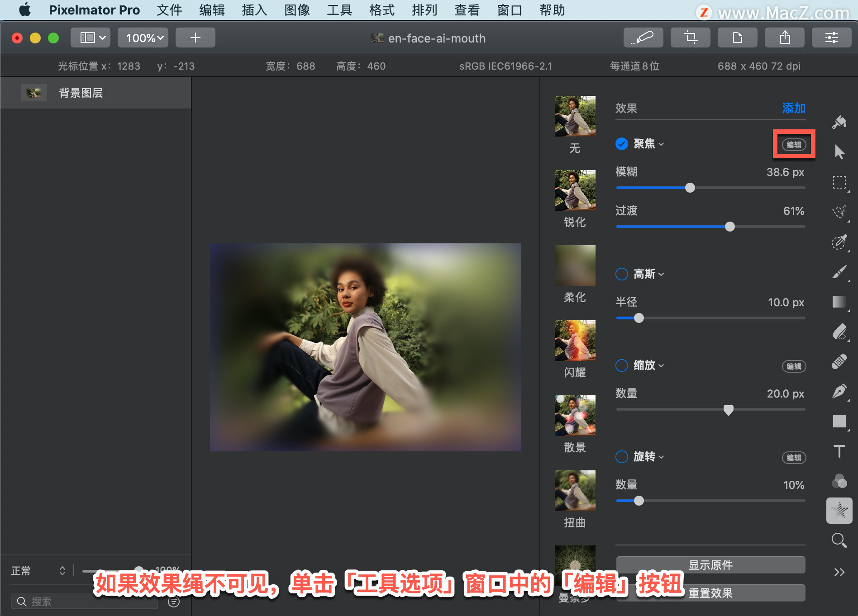
Task: Select the Arrange arrow tool
Action: (x=839, y=152)
